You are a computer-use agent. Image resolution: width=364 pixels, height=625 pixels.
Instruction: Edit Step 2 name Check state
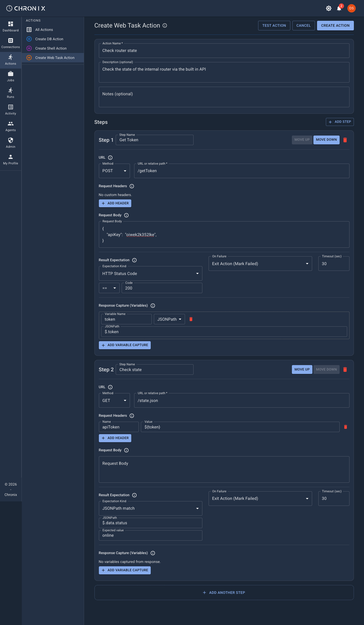point(155,369)
